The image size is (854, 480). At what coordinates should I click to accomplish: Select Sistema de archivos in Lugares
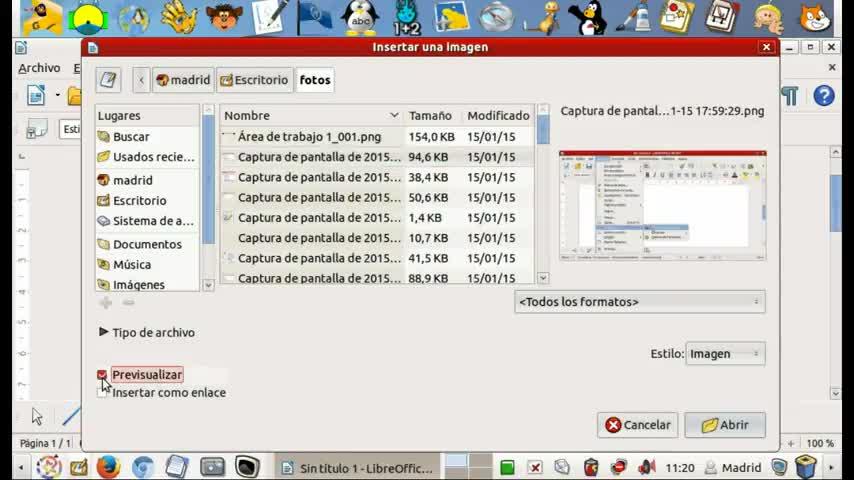tap(147, 221)
